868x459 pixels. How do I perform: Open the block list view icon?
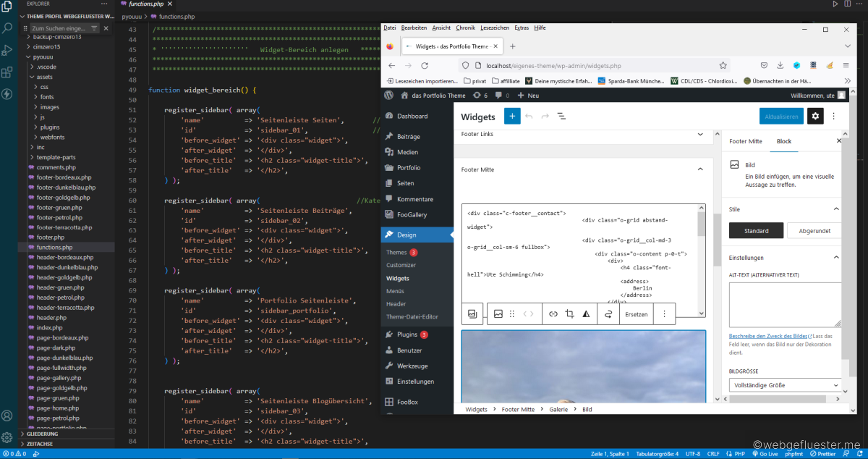point(561,116)
